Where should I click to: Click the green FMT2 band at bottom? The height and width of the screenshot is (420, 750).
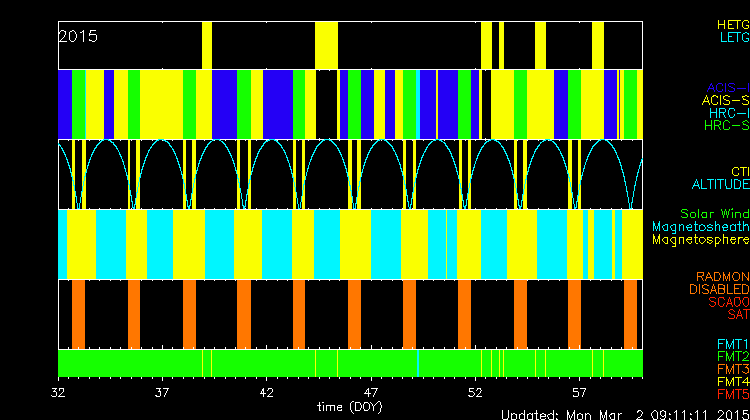click(300, 362)
